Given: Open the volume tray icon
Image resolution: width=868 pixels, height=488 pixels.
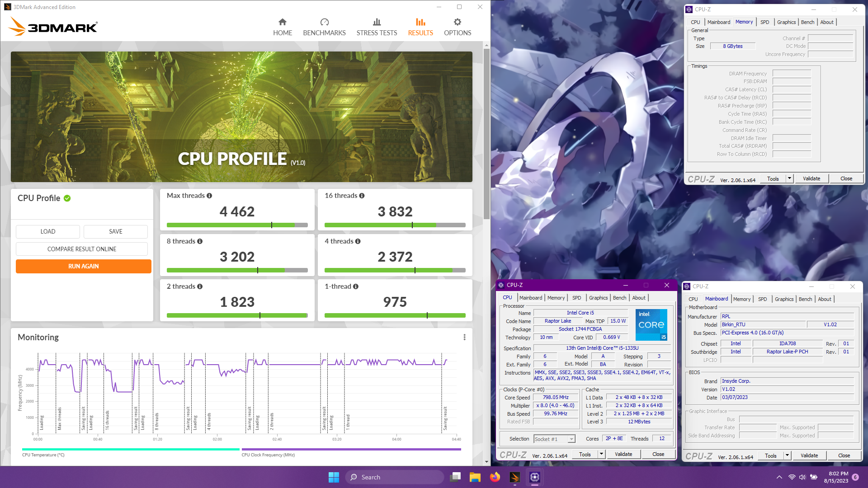Looking at the screenshot, I should [802, 477].
